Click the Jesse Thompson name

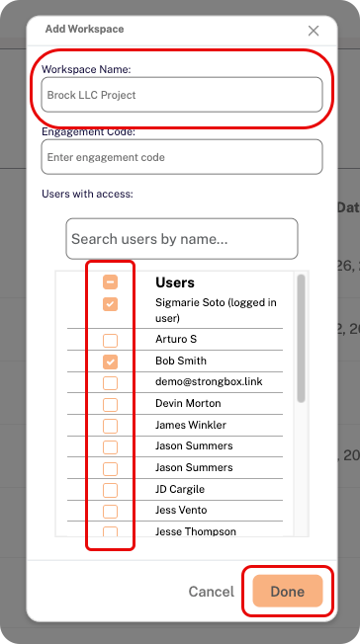[196, 531]
